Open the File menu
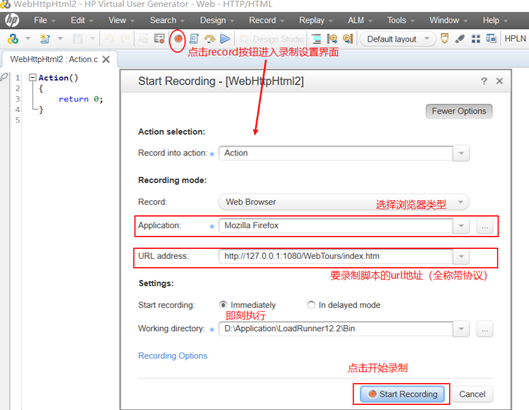 (x=44, y=21)
